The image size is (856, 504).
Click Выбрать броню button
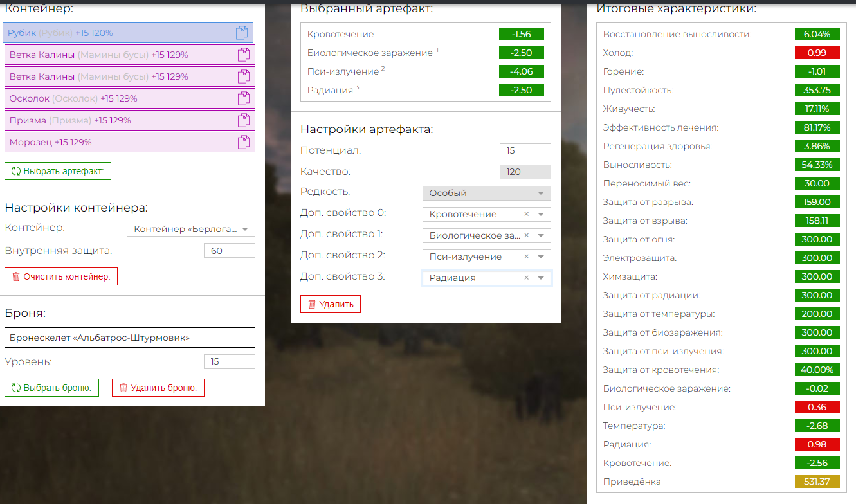(x=51, y=388)
